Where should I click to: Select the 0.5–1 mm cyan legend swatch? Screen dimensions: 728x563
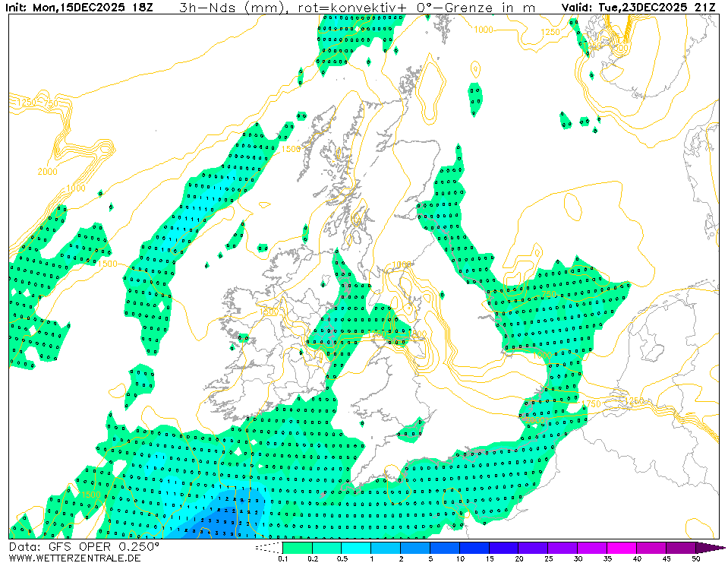[x=356, y=547]
